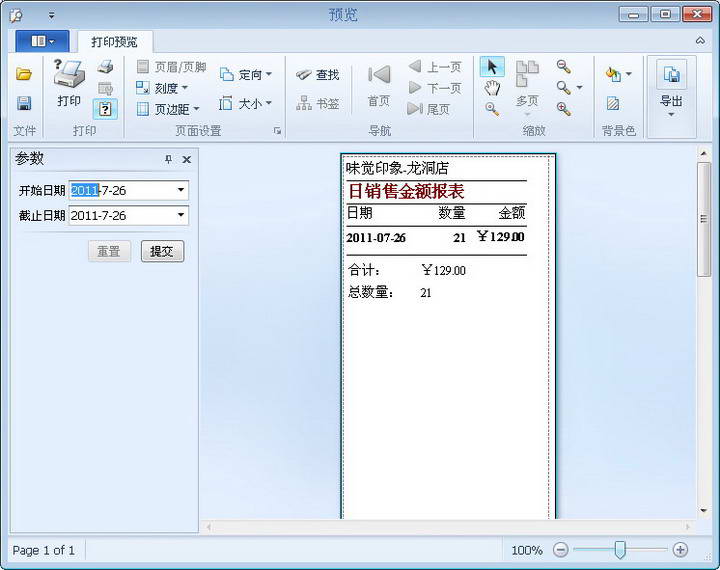The width and height of the screenshot is (720, 570).
Task: Open the 背景色 paint bucket color dropdown
Action: [x=619, y=74]
